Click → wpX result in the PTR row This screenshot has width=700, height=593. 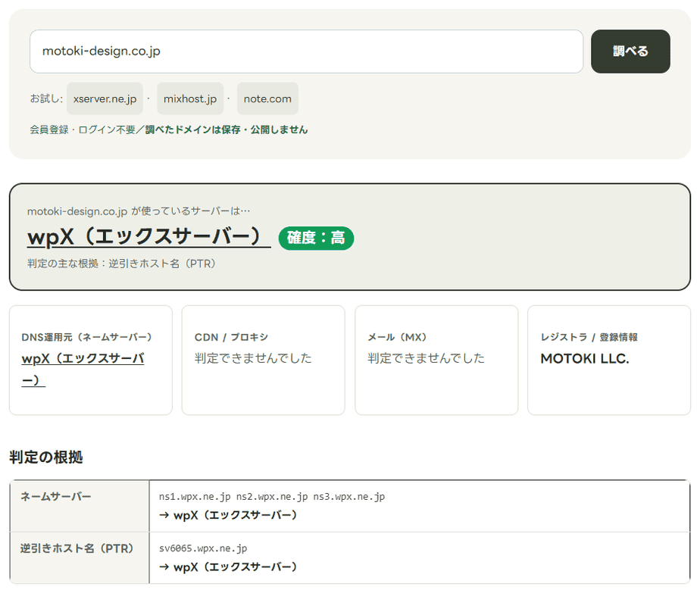(x=228, y=567)
